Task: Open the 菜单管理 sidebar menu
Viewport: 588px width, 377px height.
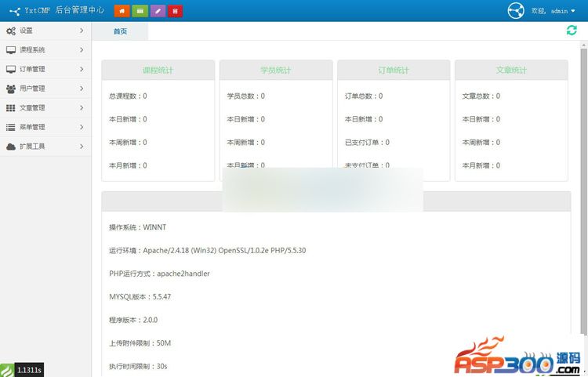Action: (45, 127)
